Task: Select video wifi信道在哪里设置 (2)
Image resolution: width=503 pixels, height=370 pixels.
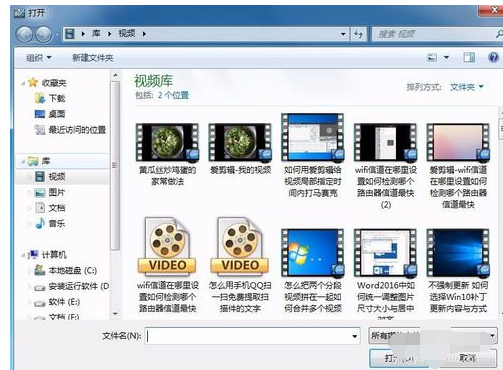Action: tap(385, 166)
